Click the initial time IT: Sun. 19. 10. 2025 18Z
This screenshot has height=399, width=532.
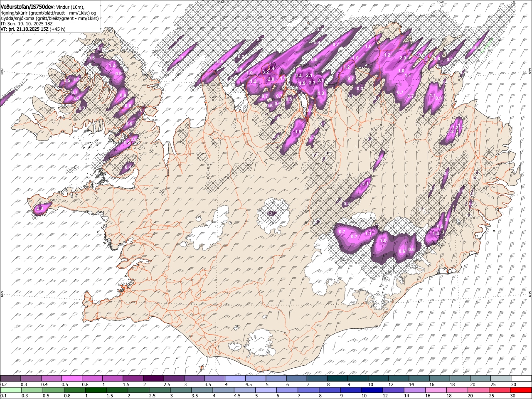27,24
